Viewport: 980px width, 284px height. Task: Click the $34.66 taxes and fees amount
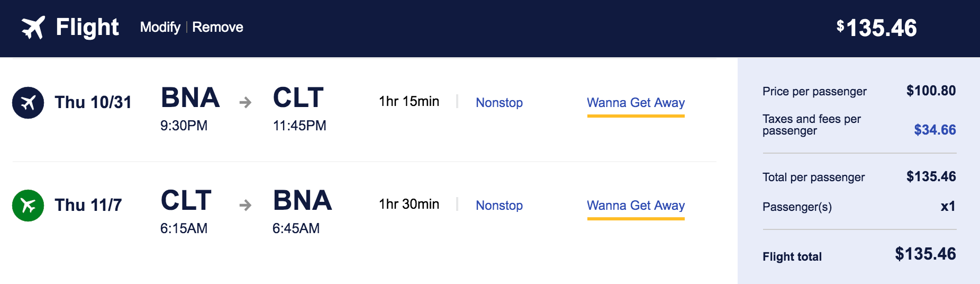coord(934,130)
